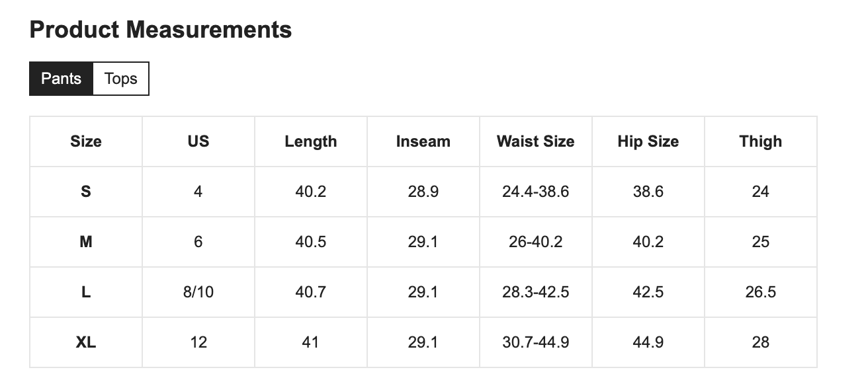Select the Pants tab
The height and width of the screenshot is (380, 868).
point(62,79)
